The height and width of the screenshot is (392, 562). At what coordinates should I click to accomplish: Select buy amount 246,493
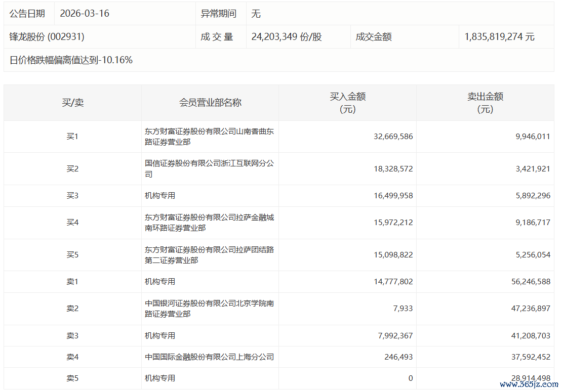398,357
